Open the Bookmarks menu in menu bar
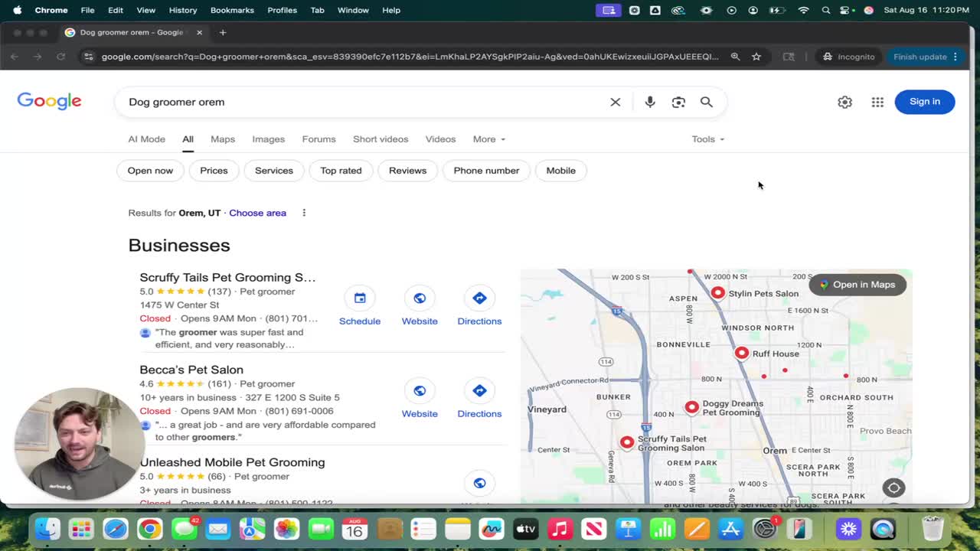Viewport: 980px width, 551px height. coord(232,10)
